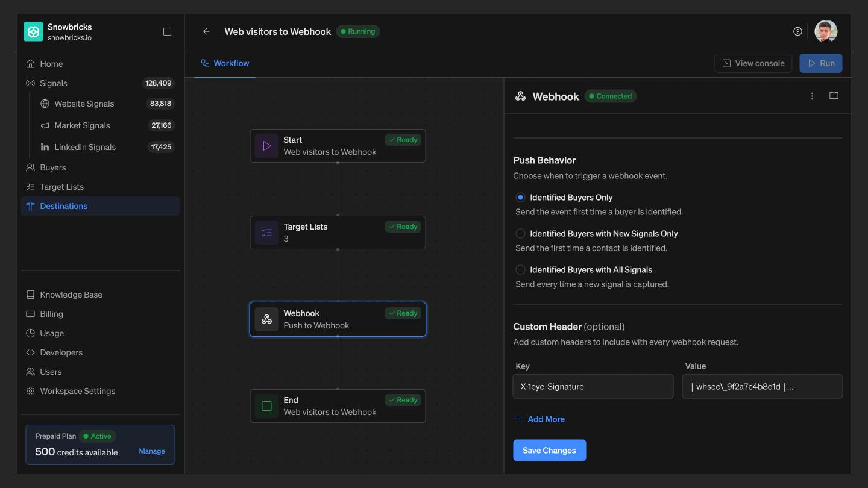The image size is (868, 488).
Task: Click the Run button
Action: 821,63
